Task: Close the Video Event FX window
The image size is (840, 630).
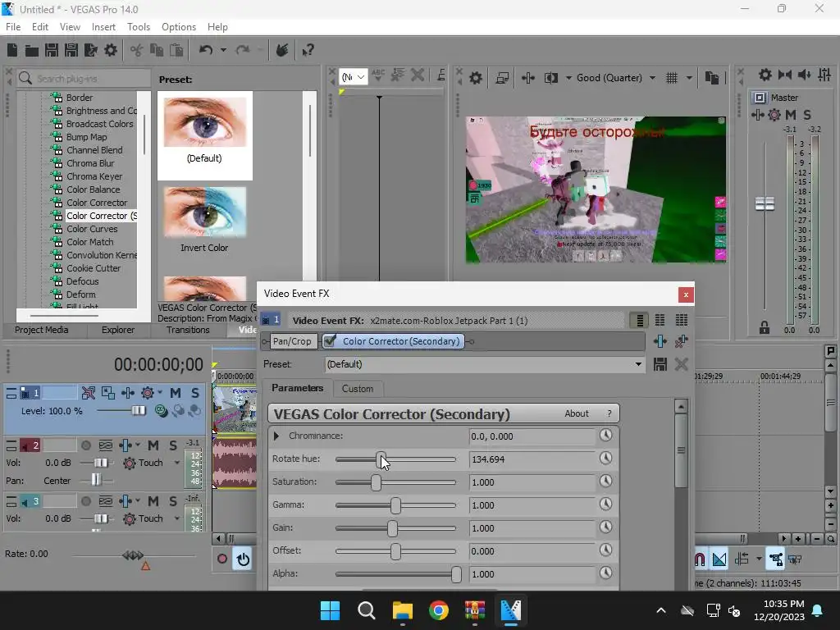Action: pyautogui.click(x=686, y=294)
